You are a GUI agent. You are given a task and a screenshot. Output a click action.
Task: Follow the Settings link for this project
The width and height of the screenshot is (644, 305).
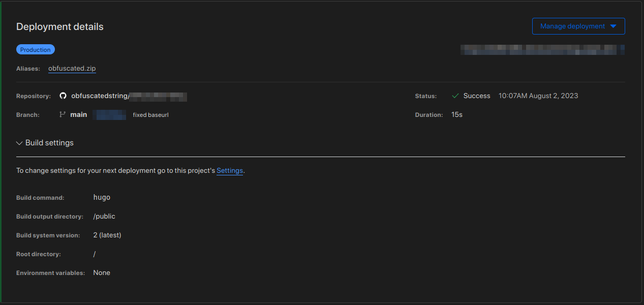click(229, 170)
